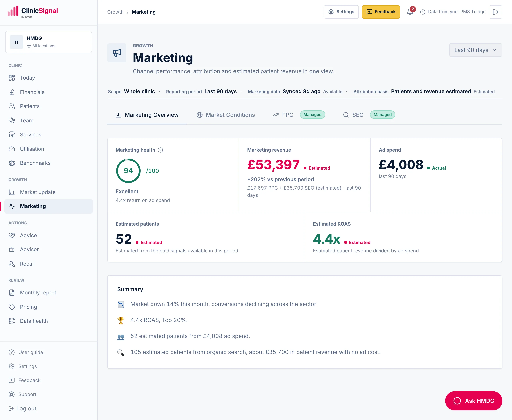Switch to Market Conditions tab
This screenshot has height=420, width=512.
click(x=226, y=115)
